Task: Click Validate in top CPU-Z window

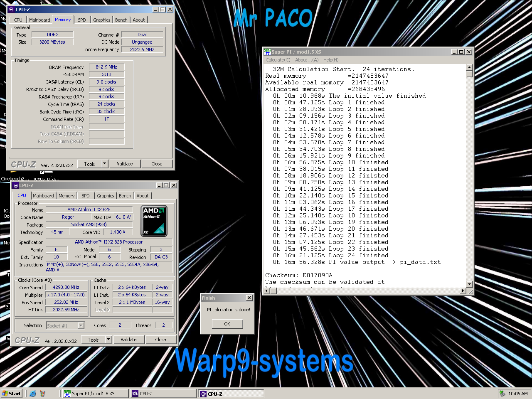Action: click(125, 164)
